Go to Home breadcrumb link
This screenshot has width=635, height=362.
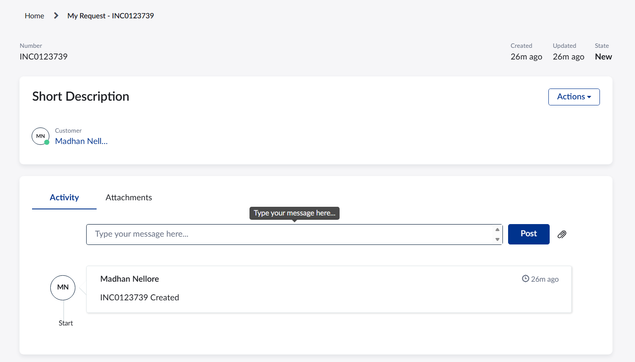pos(34,16)
